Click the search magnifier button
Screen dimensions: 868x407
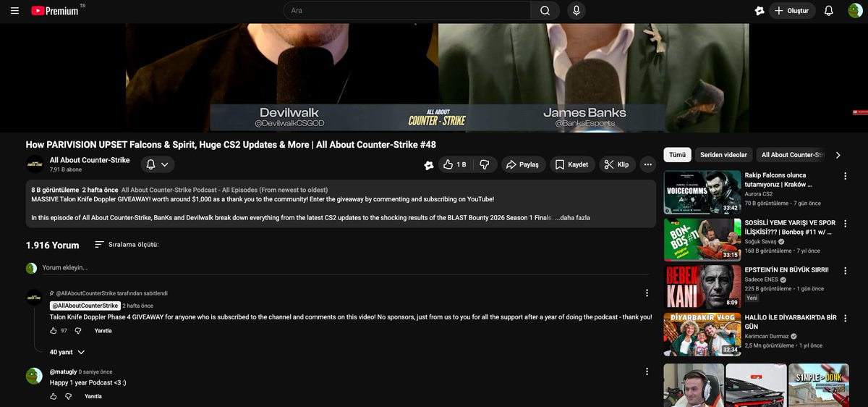click(545, 11)
